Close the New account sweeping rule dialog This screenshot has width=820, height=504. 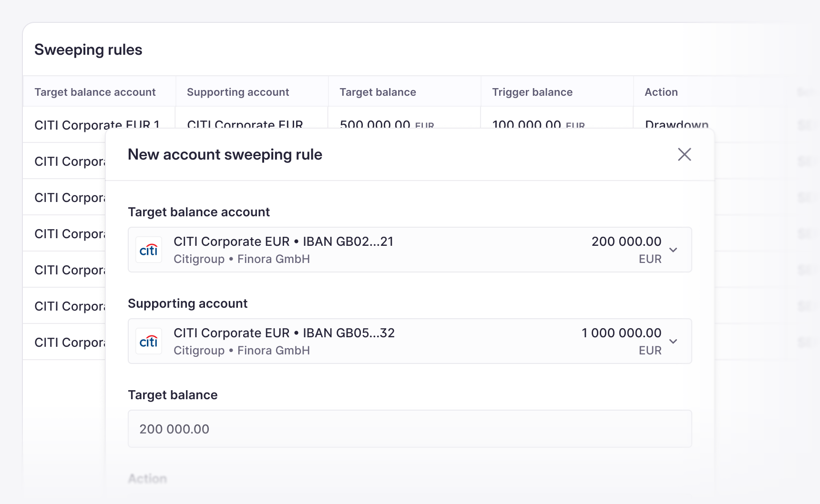[x=684, y=154]
